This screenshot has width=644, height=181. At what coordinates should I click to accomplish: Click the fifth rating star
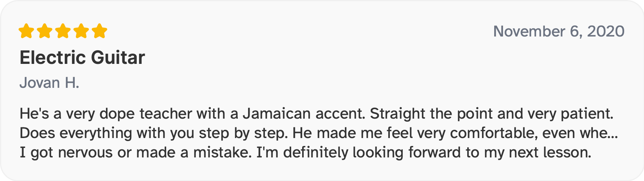(x=99, y=31)
